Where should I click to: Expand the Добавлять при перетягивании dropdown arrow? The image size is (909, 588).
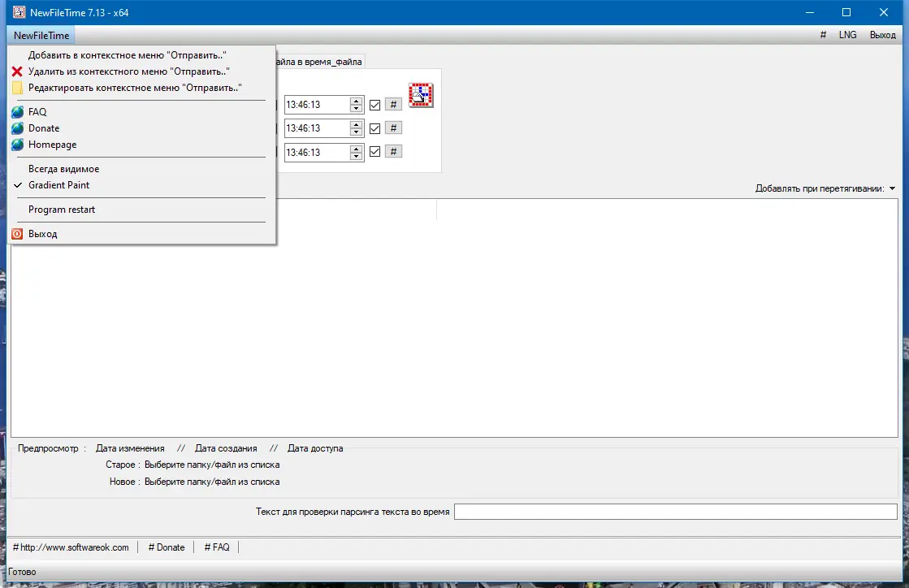click(892, 188)
